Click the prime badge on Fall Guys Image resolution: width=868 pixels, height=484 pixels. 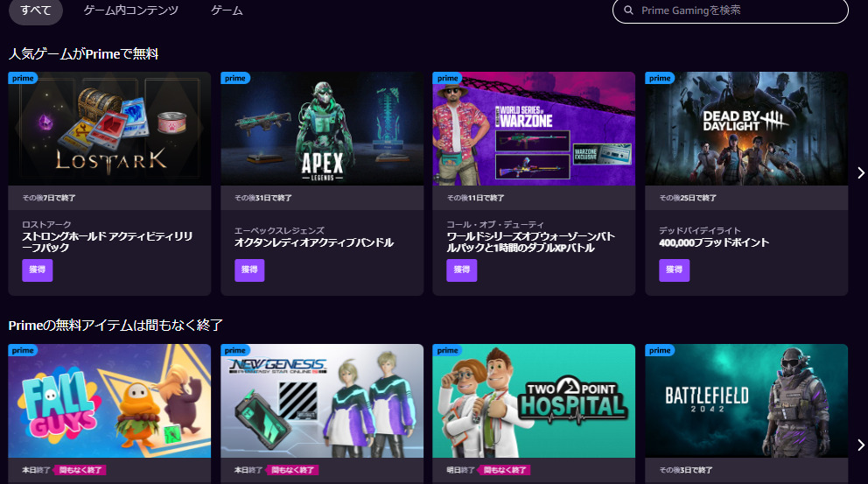click(24, 351)
